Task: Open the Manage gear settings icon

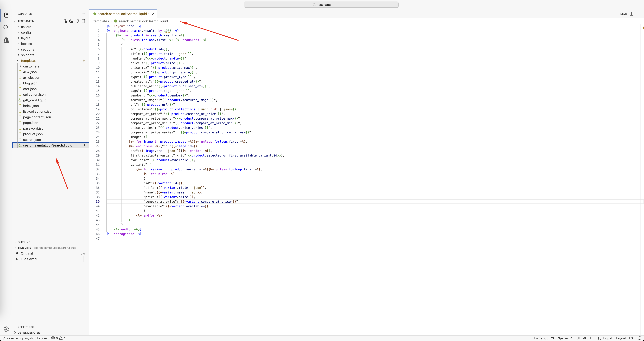Action: pyautogui.click(x=6, y=329)
